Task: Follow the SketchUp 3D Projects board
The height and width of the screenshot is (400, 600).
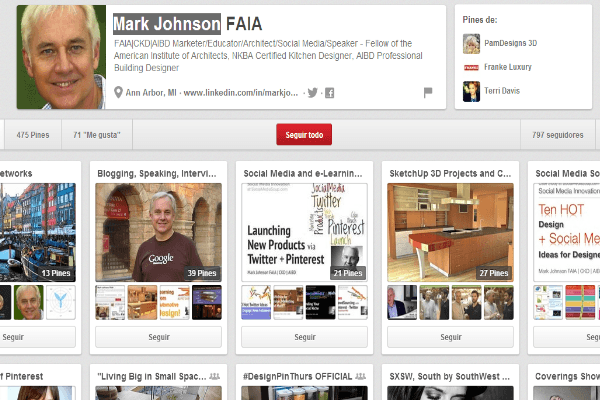Action: tap(450, 337)
